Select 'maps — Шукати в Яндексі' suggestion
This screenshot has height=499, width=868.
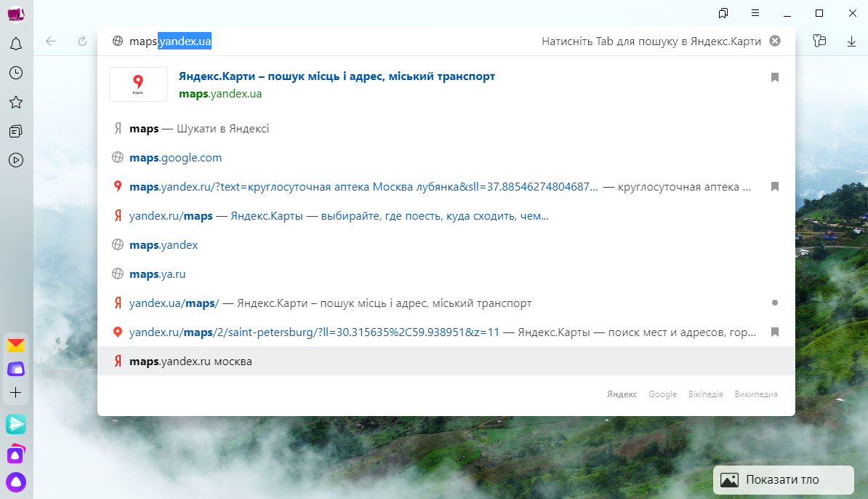click(446, 129)
